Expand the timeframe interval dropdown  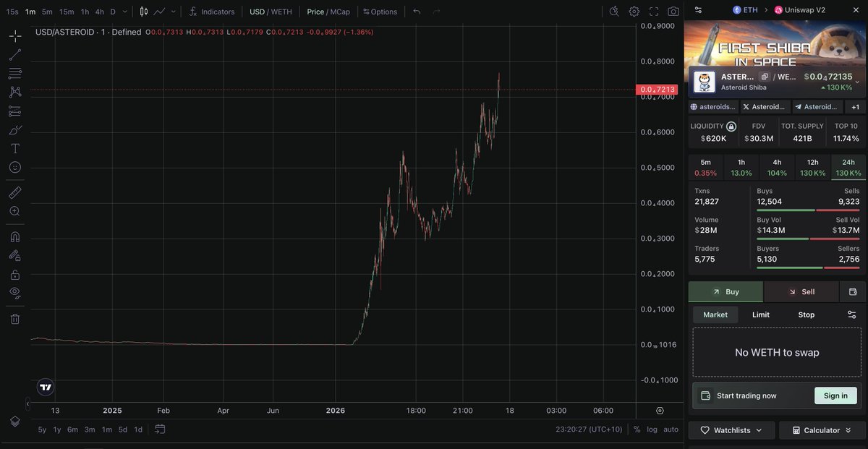125,12
